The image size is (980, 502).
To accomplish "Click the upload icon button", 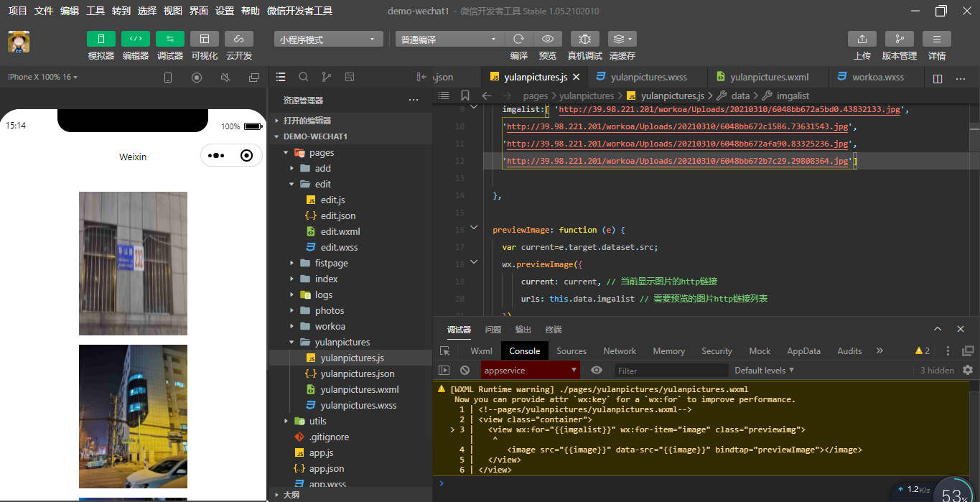I will [x=862, y=39].
